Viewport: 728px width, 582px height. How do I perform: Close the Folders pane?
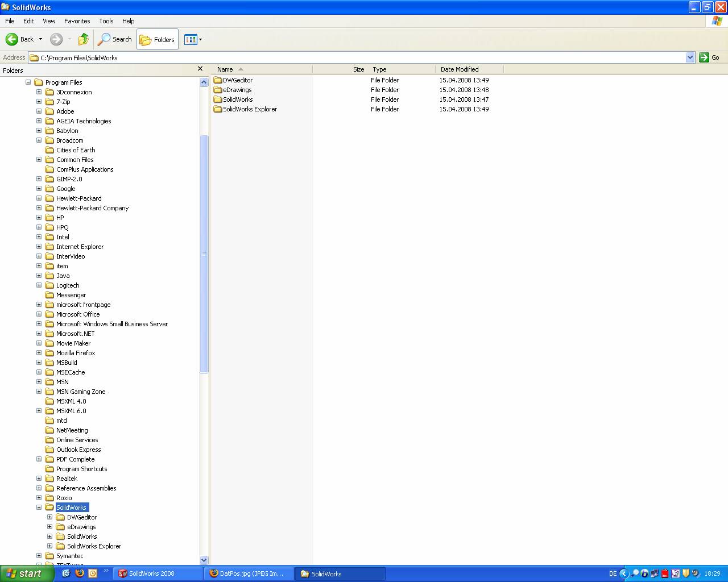200,69
